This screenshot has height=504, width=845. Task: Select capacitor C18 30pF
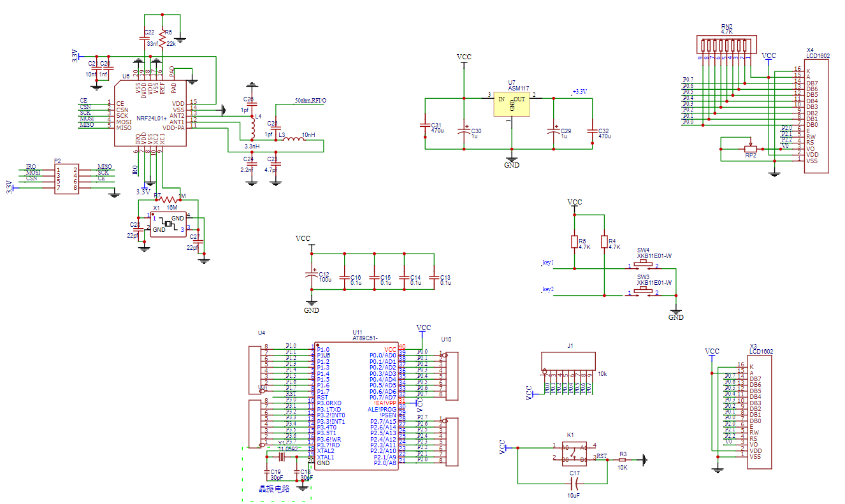[x=297, y=472]
